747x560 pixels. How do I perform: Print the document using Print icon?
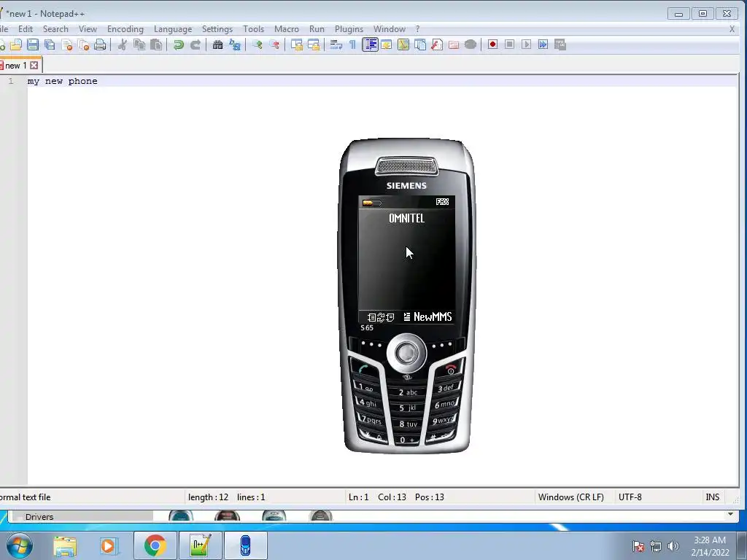point(100,44)
